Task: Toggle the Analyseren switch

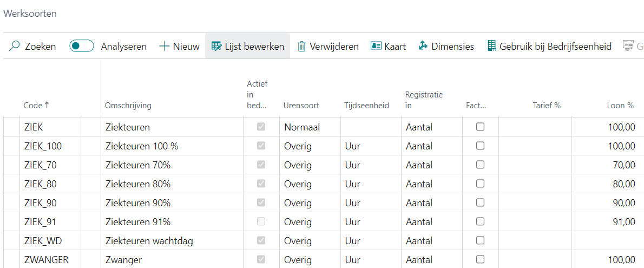Action: pos(82,47)
